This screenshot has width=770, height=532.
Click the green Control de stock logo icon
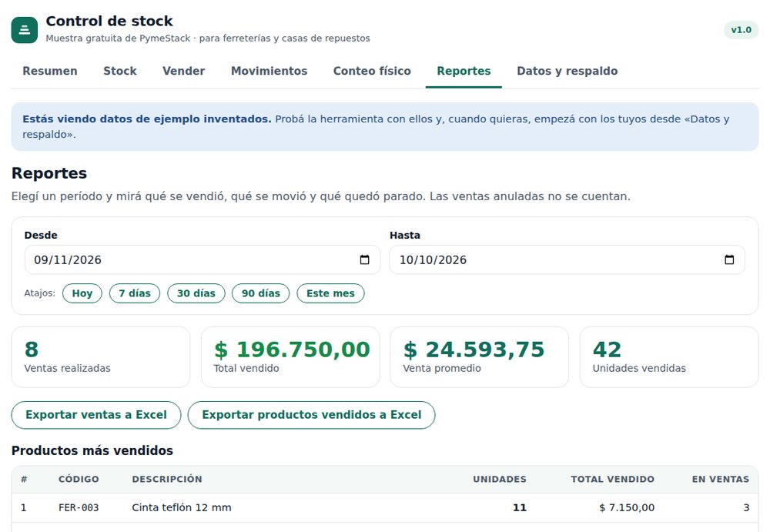point(25,30)
